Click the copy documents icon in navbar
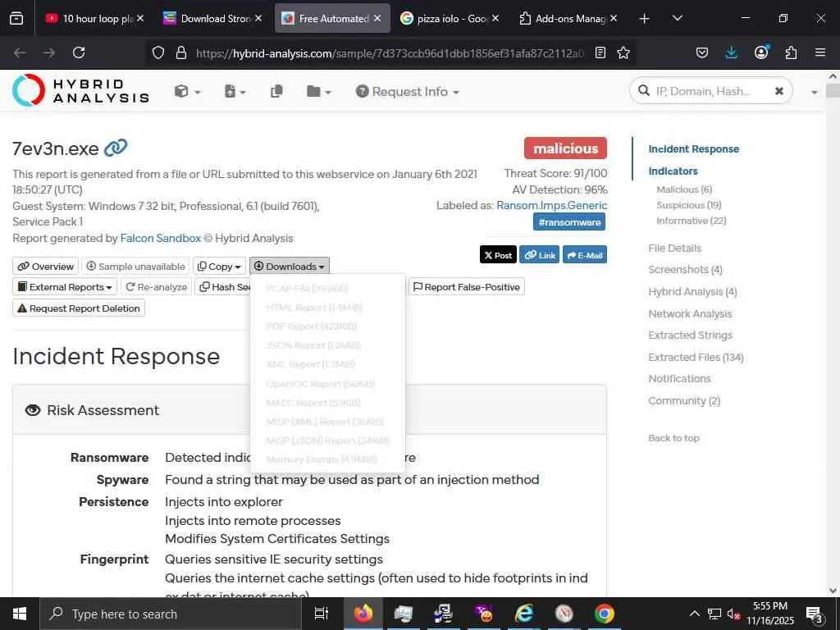840x630 pixels. 276,92
